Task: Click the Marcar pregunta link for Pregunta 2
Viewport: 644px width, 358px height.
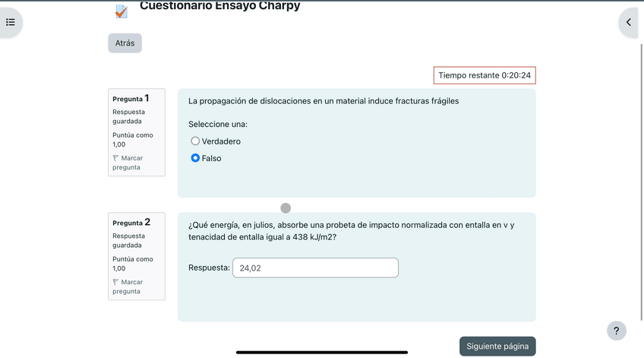Action: click(x=131, y=287)
